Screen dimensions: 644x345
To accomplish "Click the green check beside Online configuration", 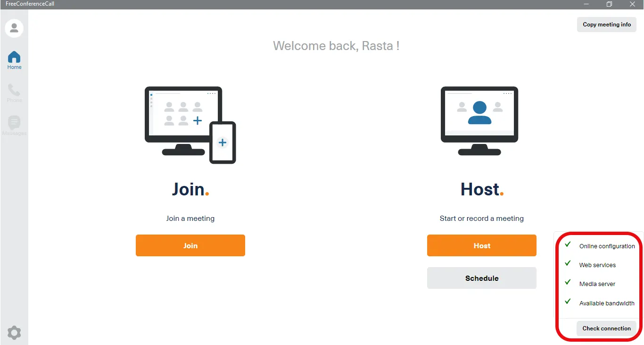I will [568, 244].
